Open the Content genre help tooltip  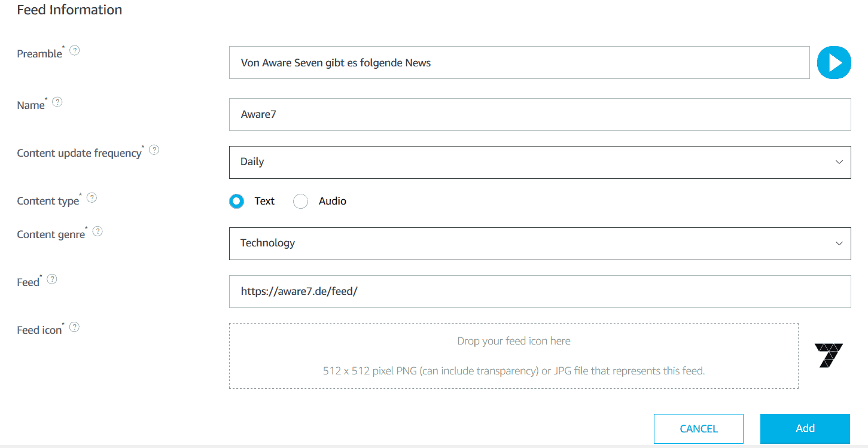98,230
